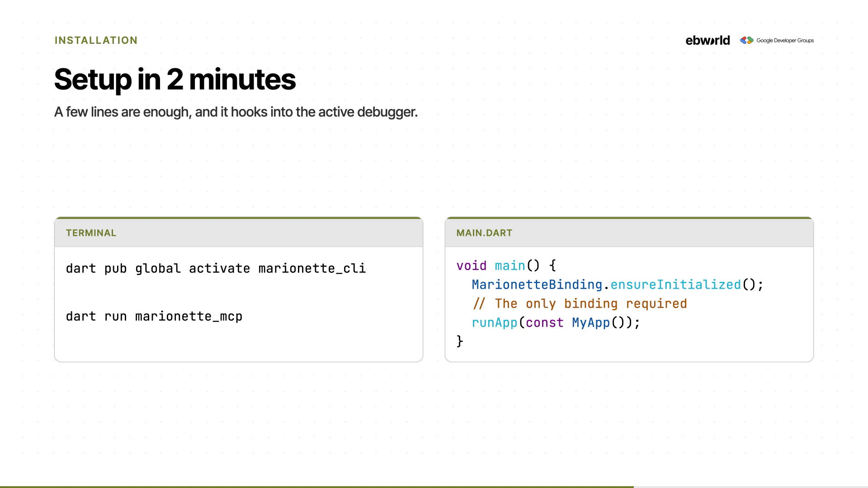Image resolution: width=868 pixels, height=488 pixels.
Task: Click the TERMINAL panel header
Action: point(239,233)
